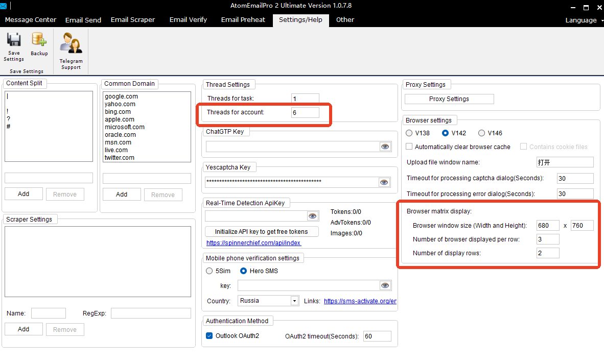This screenshot has width=604, height=364.
Task: Reveal ChatGTP Key with eye icon
Action: pos(385,147)
